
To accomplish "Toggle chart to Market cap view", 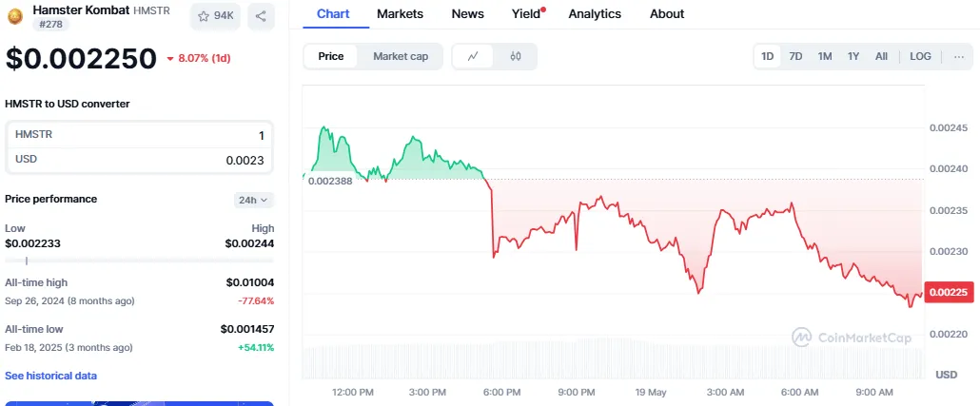I will 400,56.
